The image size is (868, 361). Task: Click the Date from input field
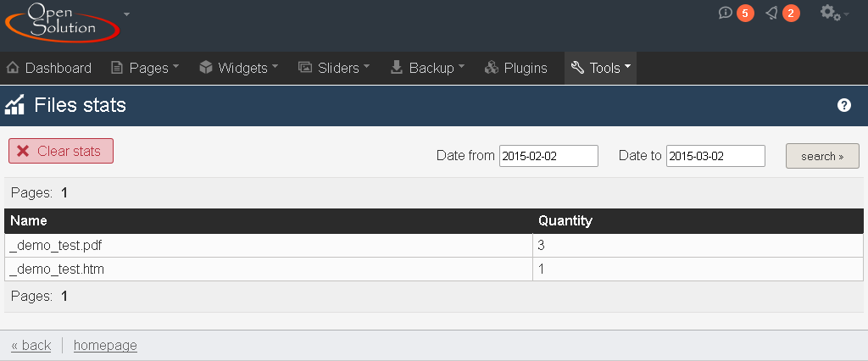coord(548,156)
